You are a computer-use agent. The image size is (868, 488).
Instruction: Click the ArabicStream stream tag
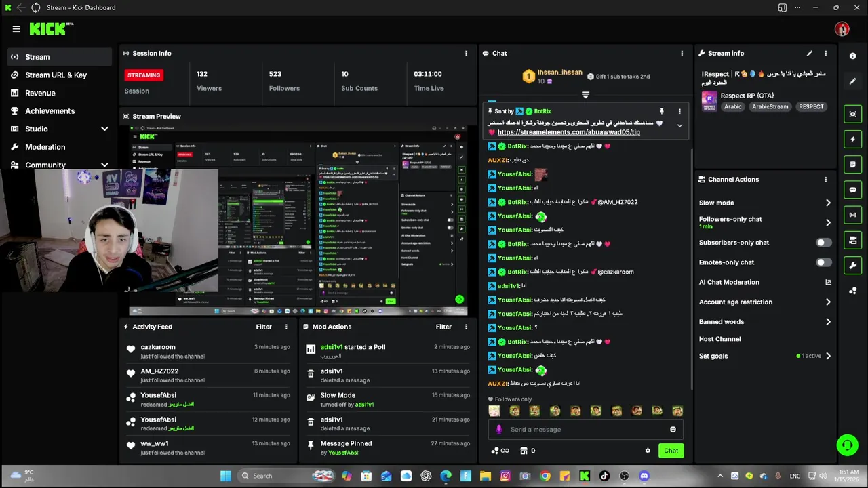[770, 106]
